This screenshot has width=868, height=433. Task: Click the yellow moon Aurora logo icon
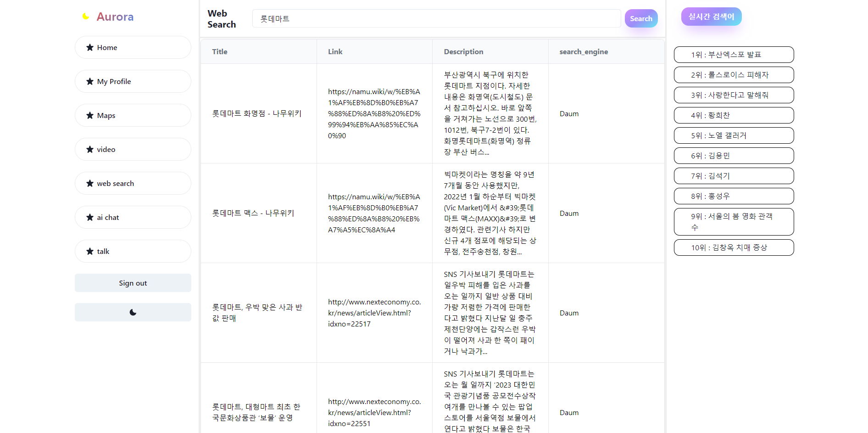coord(86,17)
